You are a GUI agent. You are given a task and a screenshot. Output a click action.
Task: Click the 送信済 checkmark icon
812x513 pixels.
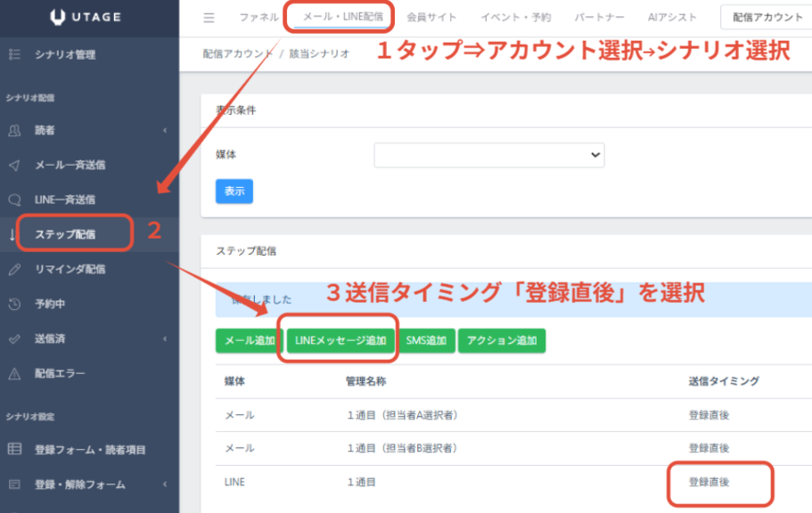point(14,339)
